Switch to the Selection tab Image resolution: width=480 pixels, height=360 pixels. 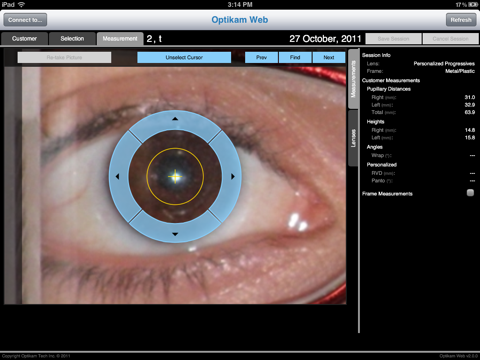[72, 39]
